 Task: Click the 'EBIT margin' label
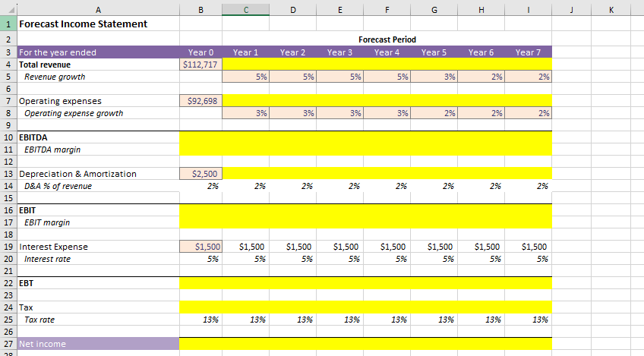click(x=47, y=222)
